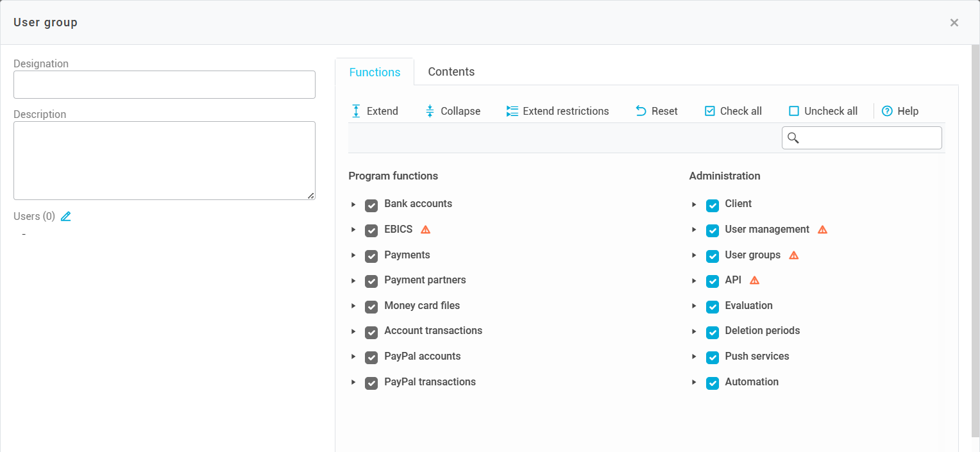Expand the Account transactions tree node
This screenshot has height=452, width=980.
coord(353,331)
